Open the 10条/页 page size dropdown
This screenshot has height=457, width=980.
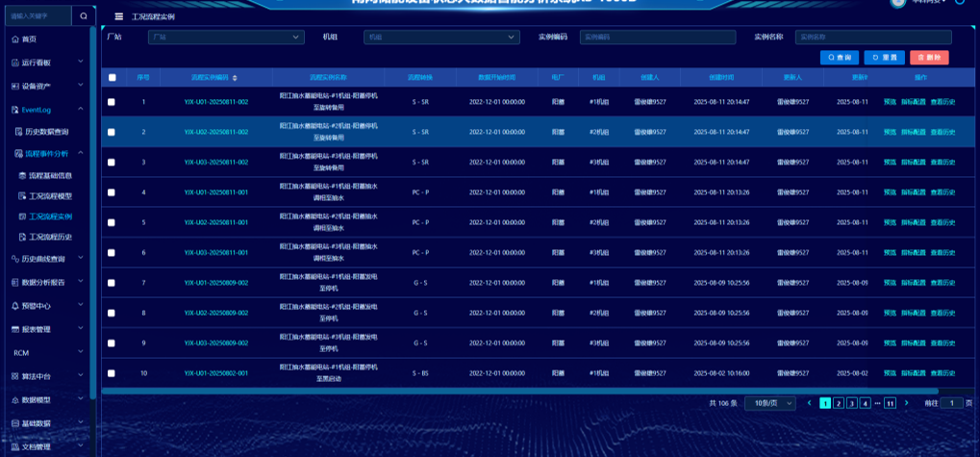(x=770, y=403)
